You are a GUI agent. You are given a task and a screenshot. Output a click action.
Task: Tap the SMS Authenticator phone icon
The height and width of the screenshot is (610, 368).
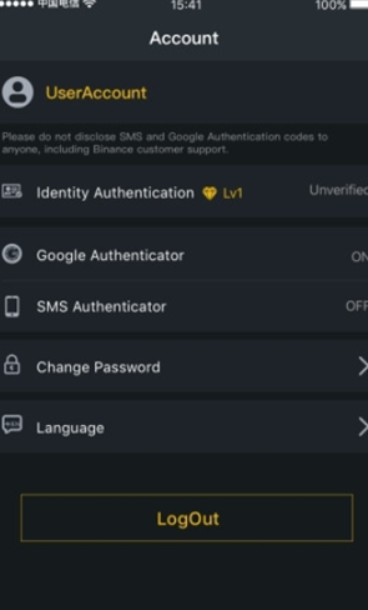coord(12,307)
